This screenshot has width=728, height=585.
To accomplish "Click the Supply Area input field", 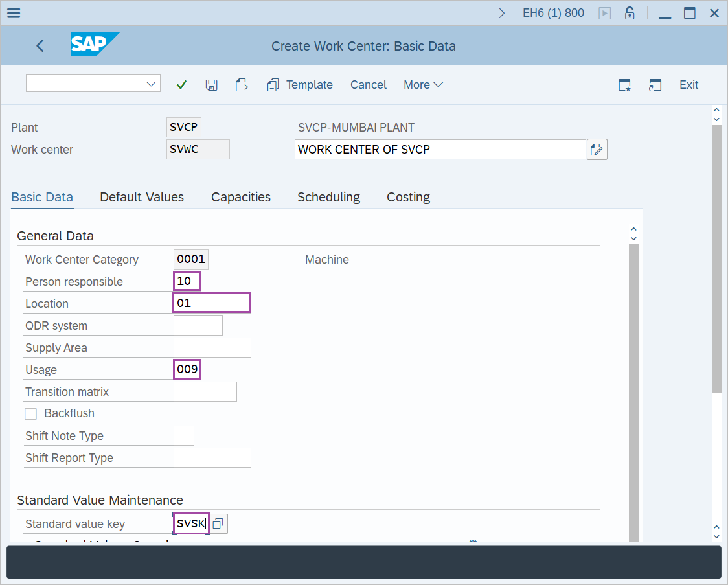I will (x=212, y=348).
